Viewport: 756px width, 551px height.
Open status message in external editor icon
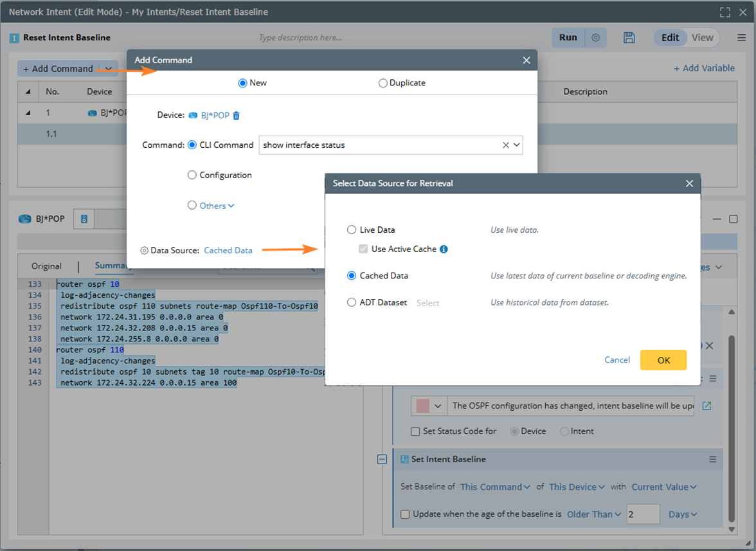(x=707, y=406)
